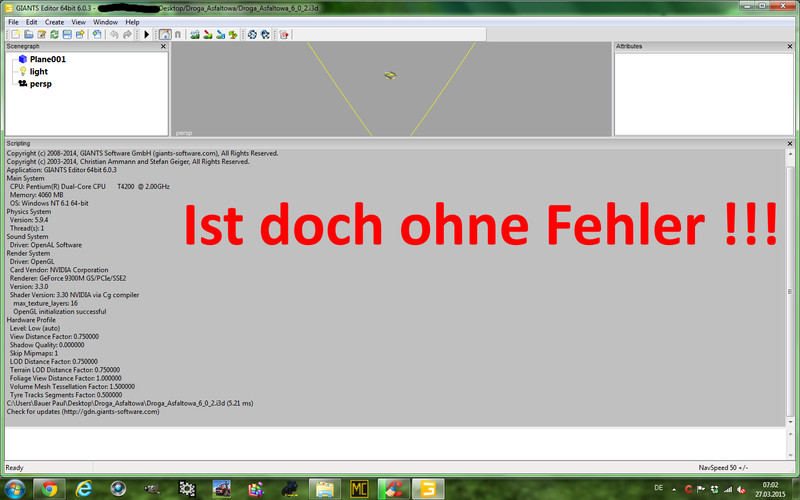Start the game with black Play arrow

pyautogui.click(x=146, y=34)
